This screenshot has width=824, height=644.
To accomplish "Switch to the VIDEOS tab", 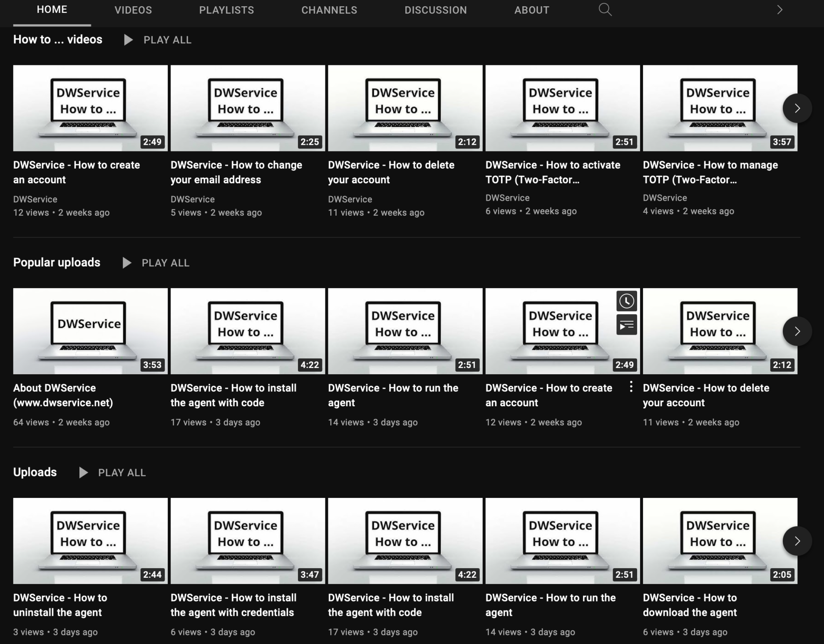I will (133, 10).
